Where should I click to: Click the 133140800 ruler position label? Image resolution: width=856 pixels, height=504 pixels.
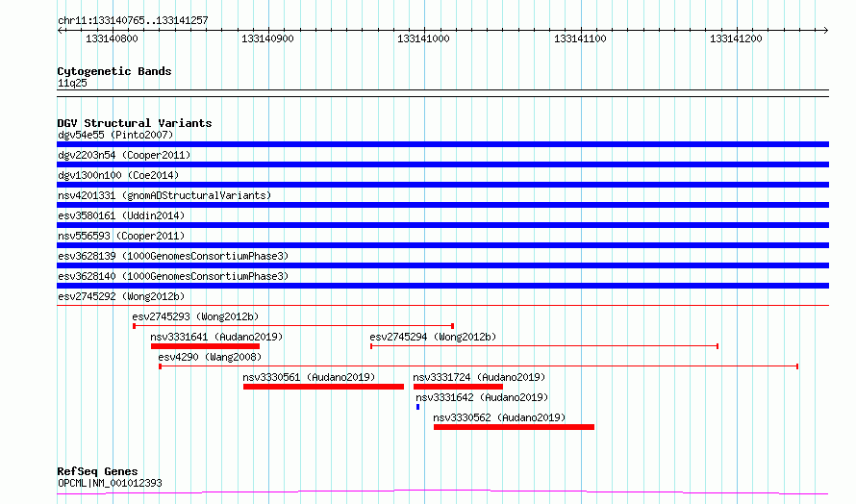[112, 38]
